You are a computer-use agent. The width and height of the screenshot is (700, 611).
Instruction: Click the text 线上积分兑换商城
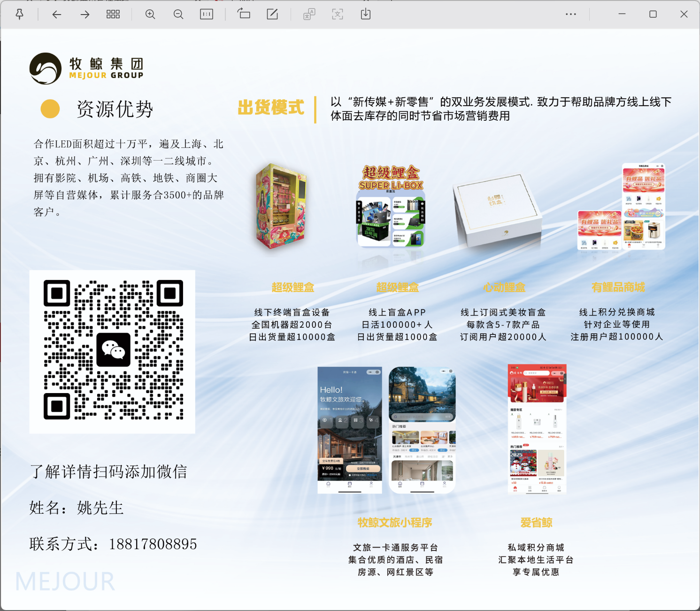pos(617,312)
